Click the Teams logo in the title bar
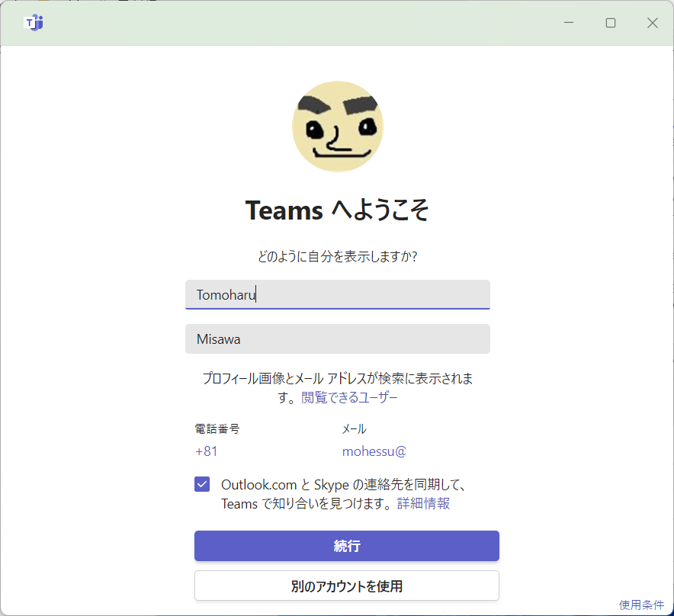 pos(32,22)
